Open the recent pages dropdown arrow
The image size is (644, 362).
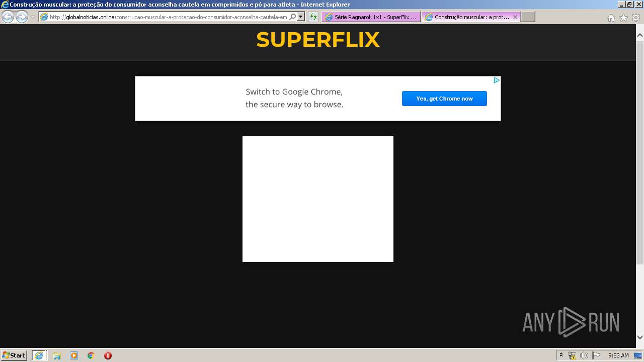33,17
